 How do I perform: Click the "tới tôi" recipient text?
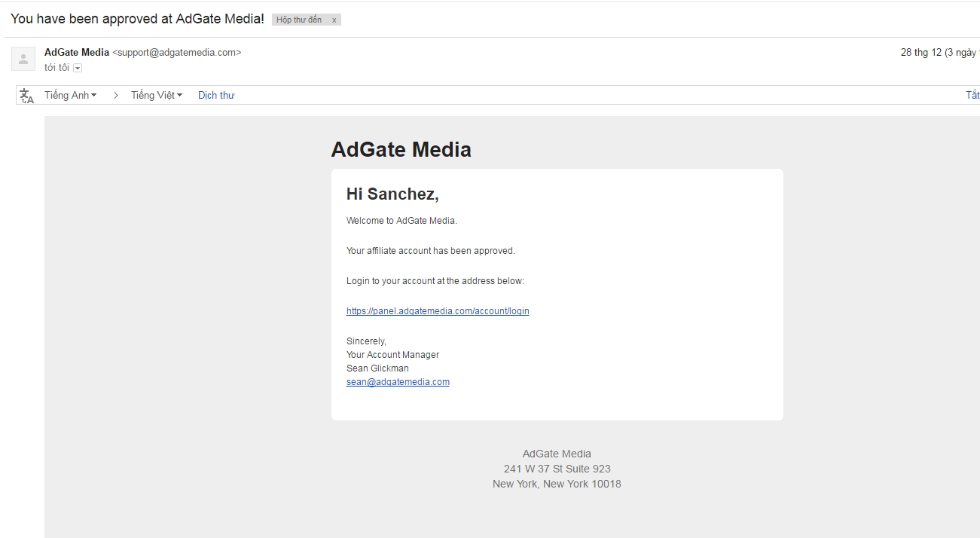point(56,68)
